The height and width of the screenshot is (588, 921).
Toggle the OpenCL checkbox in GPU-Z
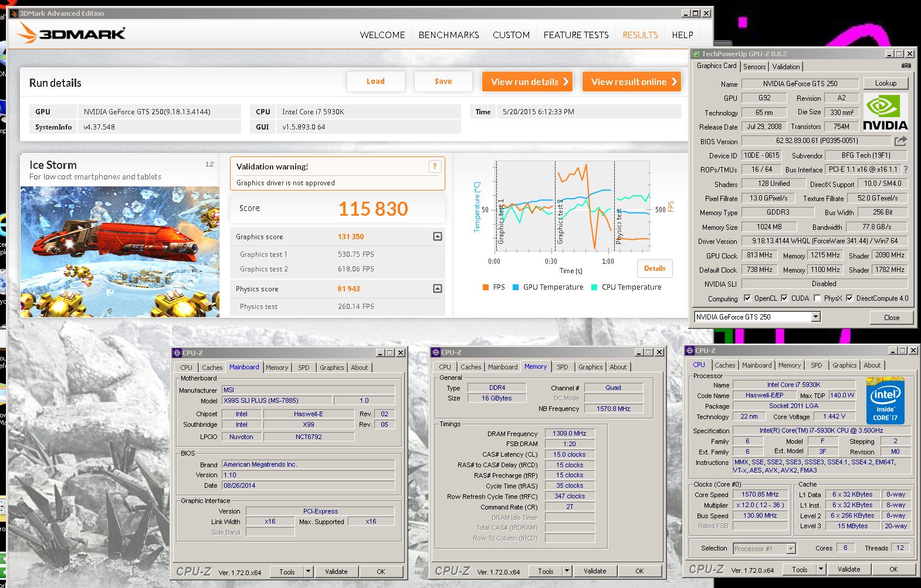coord(747,298)
